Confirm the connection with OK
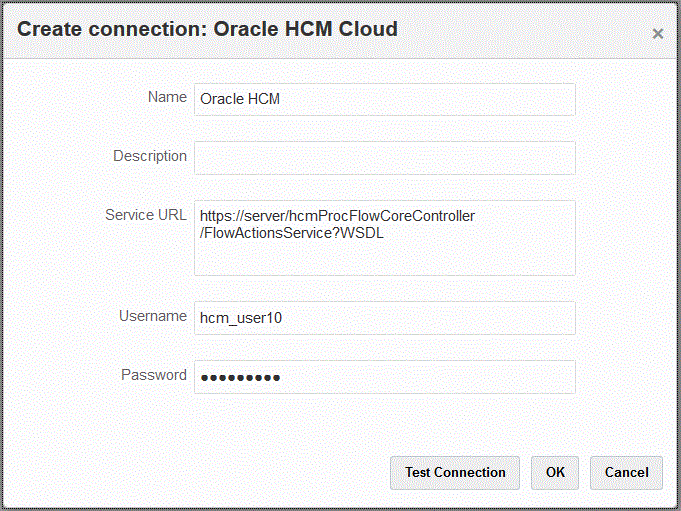 pyautogui.click(x=555, y=473)
